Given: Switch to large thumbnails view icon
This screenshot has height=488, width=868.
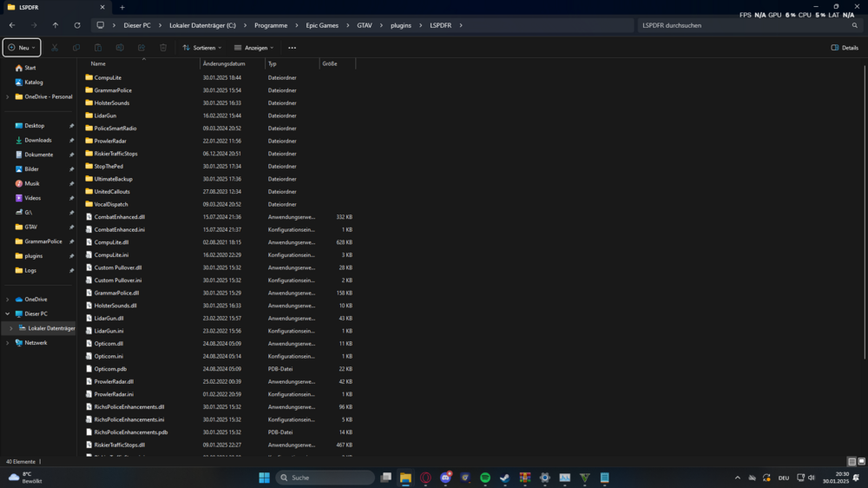Looking at the screenshot, I should click(x=861, y=461).
